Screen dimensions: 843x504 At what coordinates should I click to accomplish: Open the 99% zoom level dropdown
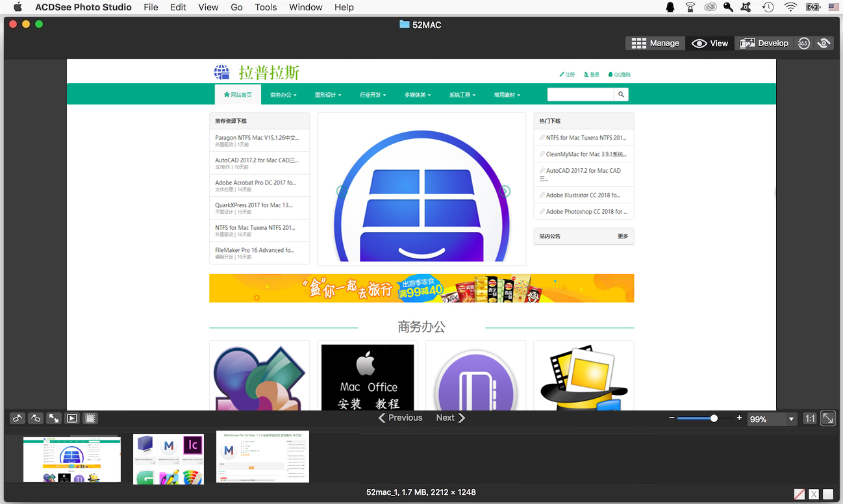772,420
